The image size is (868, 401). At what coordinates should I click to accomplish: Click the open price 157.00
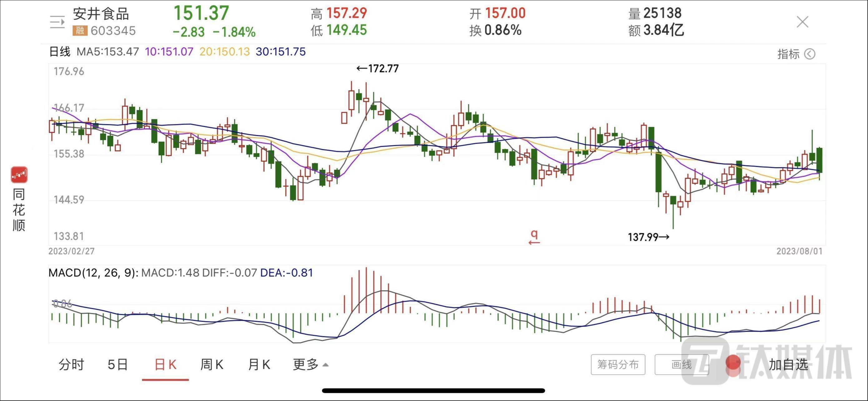[x=505, y=13]
